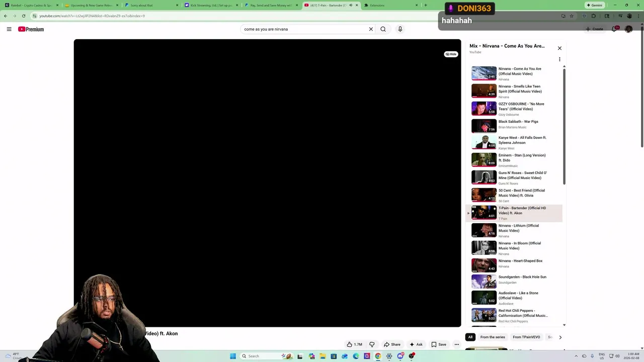Screen dimensions: 644x362
Task: Play Eminem Stan Long Version
Action: 514,160
